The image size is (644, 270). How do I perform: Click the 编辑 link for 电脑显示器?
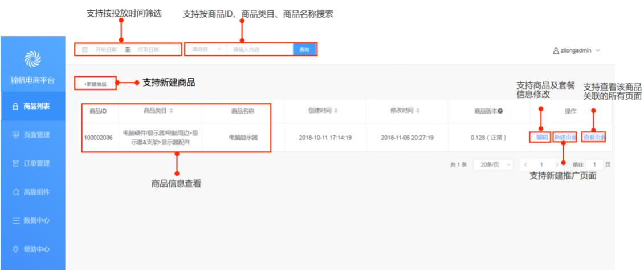tap(541, 137)
